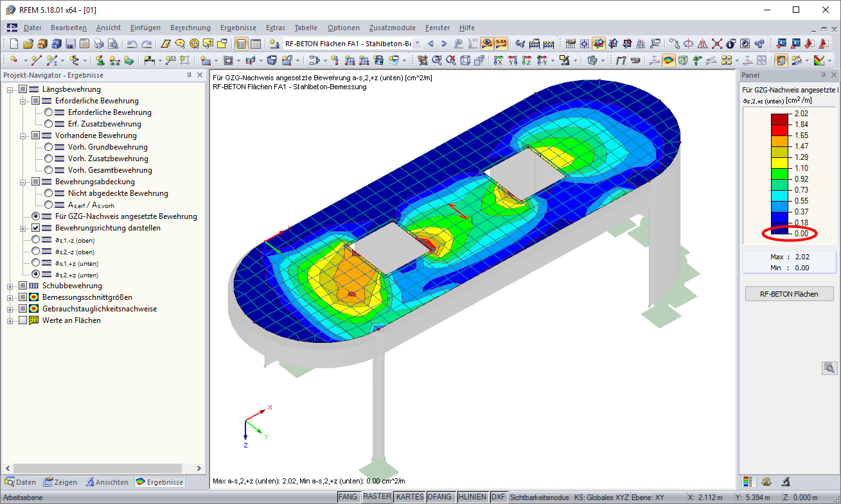Select Erf. Zusatzbewehrung radio option
Screen dimensions: 841x504
[x=48, y=124]
